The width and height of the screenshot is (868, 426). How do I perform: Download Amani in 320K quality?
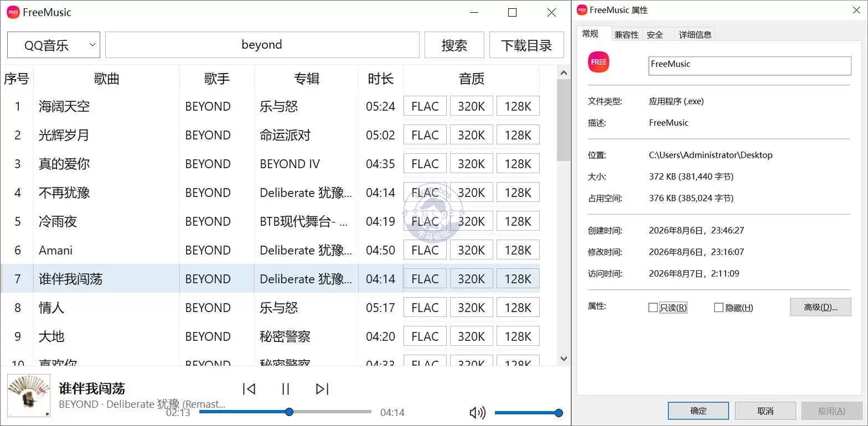pyautogui.click(x=472, y=250)
